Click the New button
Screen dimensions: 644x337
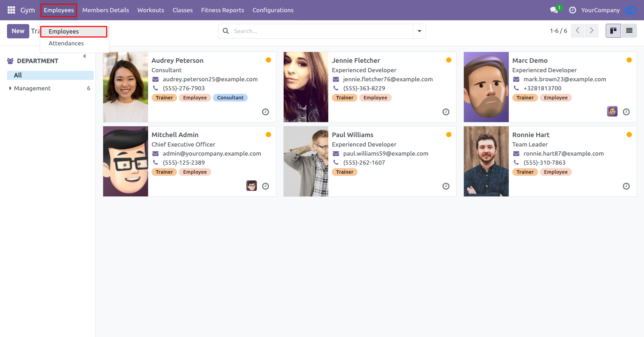click(x=18, y=31)
